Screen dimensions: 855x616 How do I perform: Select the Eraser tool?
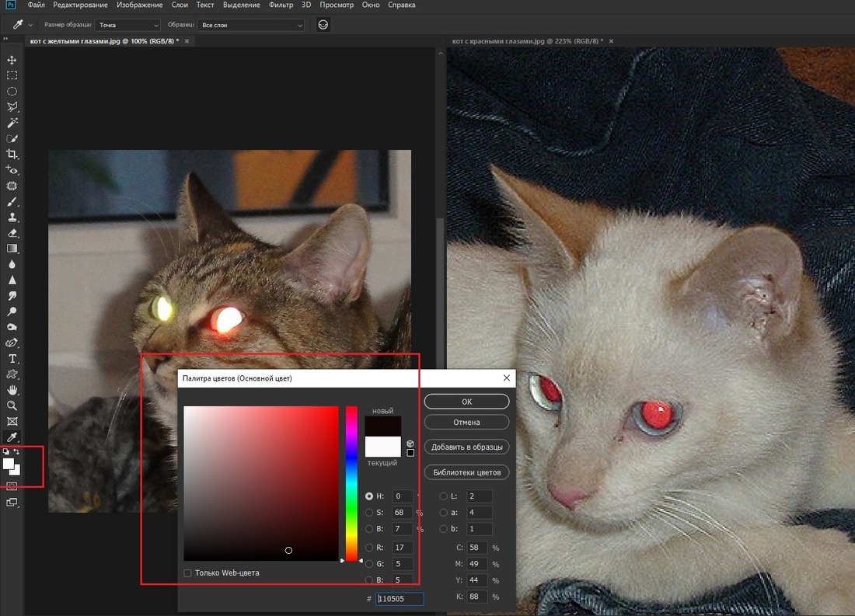[x=12, y=233]
